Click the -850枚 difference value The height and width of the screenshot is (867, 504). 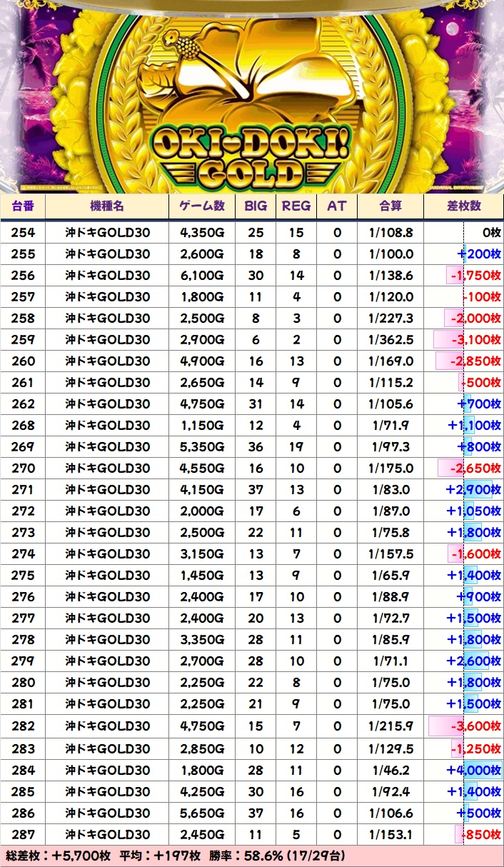point(480,834)
